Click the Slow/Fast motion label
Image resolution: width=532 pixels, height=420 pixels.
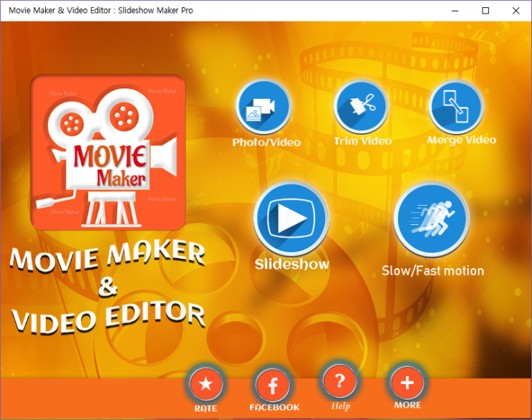coord(432,271)
